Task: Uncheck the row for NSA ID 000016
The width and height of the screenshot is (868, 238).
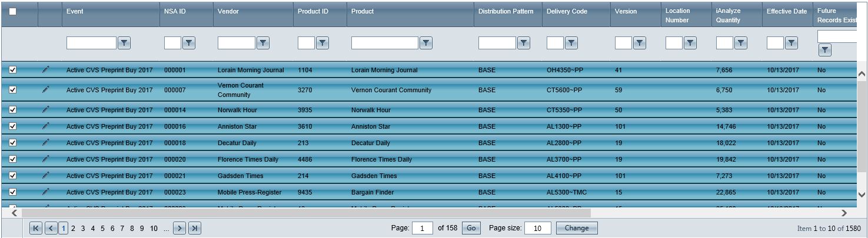Action: coord(13,126)
